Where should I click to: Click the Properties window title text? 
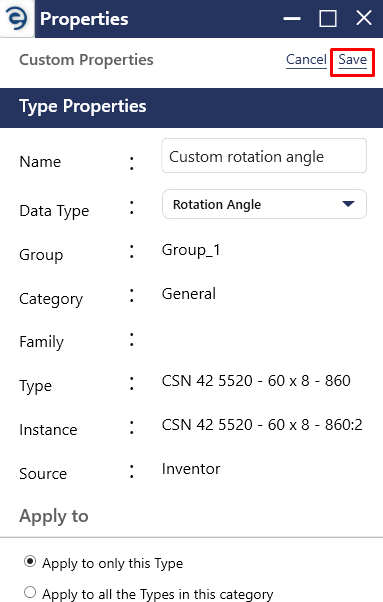point(84,19)
